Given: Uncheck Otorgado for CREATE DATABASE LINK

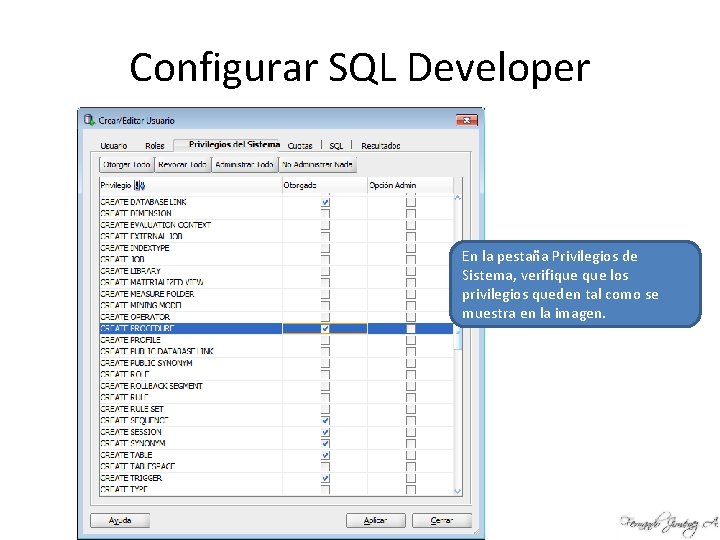Looking at the screenshot, I should (x=325, y=202).
